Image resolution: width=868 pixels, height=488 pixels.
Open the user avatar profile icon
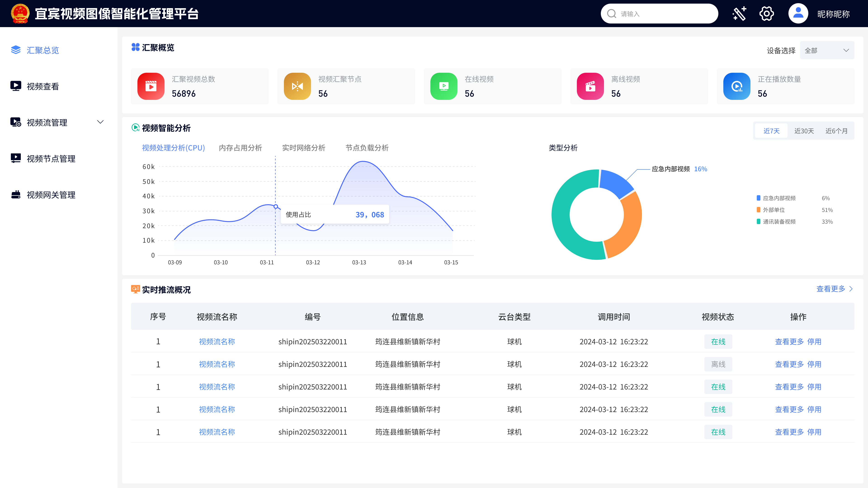(797, 14)
